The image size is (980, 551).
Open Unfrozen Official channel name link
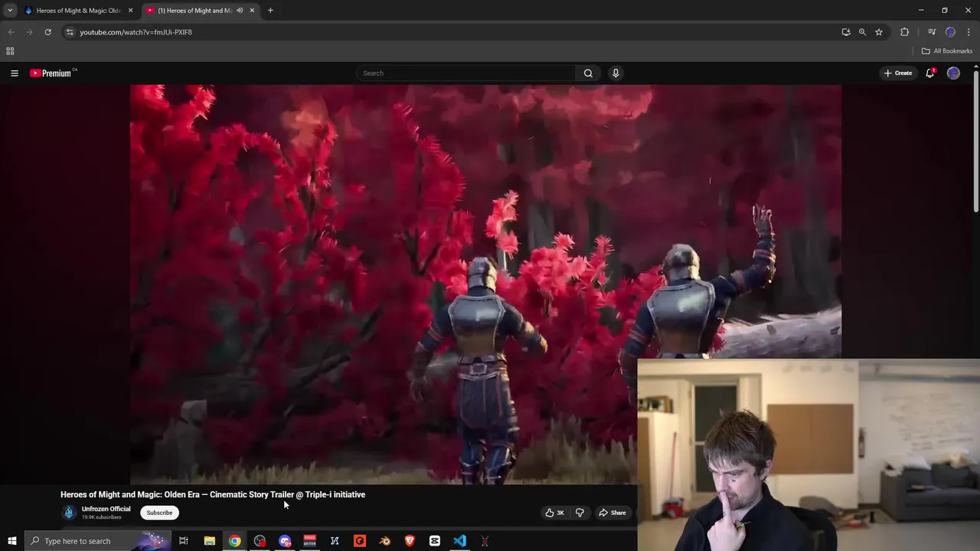click(106, 509)
